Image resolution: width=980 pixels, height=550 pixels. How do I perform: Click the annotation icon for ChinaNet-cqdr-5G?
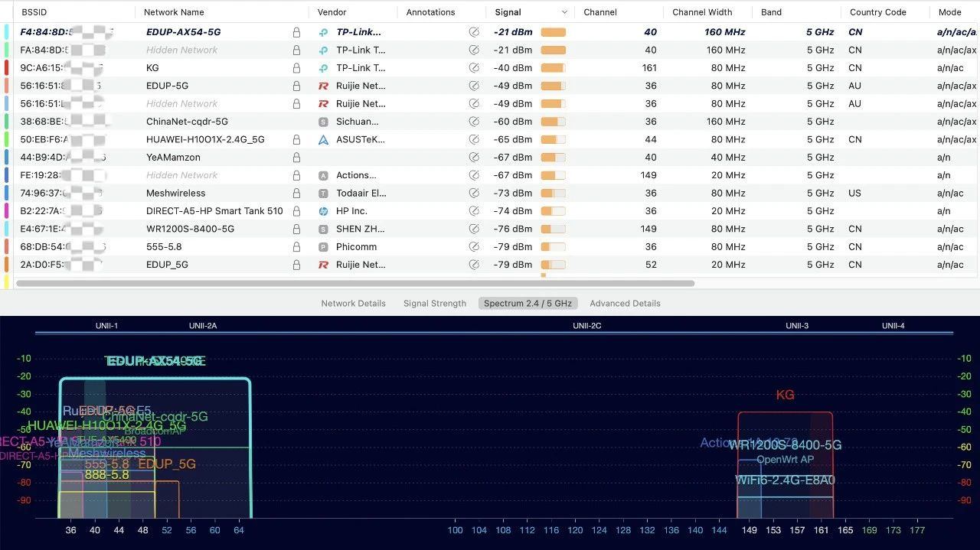tap(474, 122)
